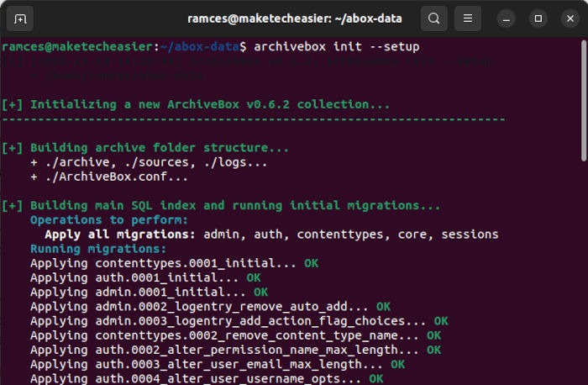Open the terminal search
This screenshot has height=385, width=588.
click(434, 18)
